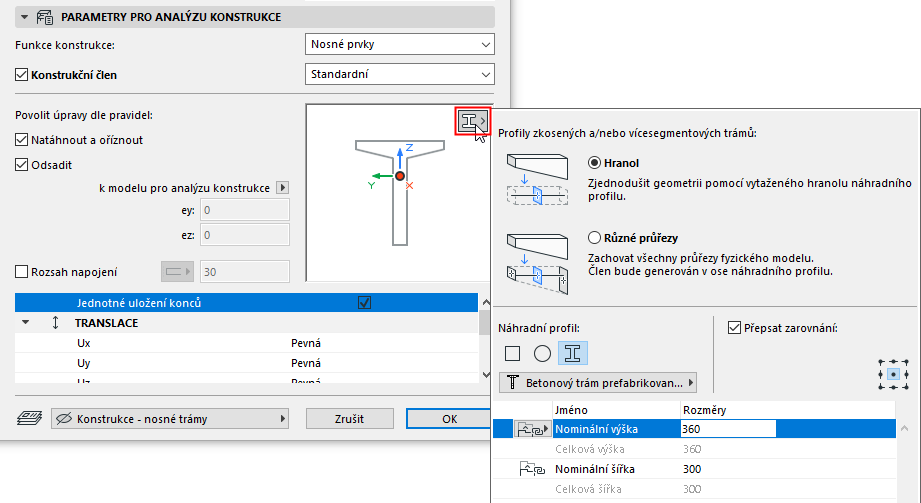Click the Hranol prism illustration
The height and width of the screenshot is (503, 921).
pyautogui.click(x=537, y=179)
